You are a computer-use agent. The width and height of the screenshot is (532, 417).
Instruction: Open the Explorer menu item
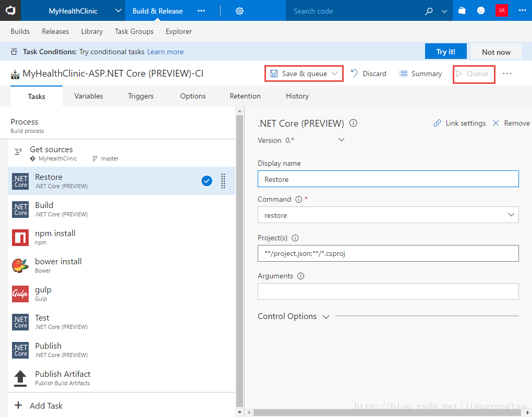179,31
